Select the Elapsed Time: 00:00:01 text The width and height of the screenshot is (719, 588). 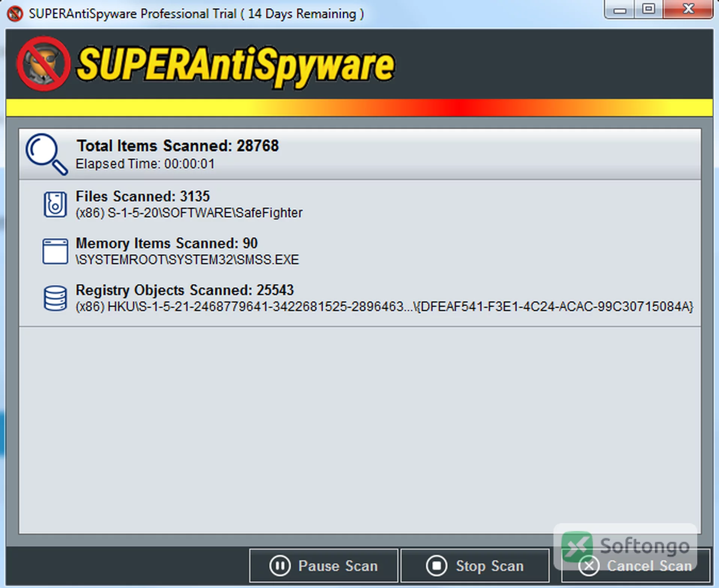tap(145, 164)
